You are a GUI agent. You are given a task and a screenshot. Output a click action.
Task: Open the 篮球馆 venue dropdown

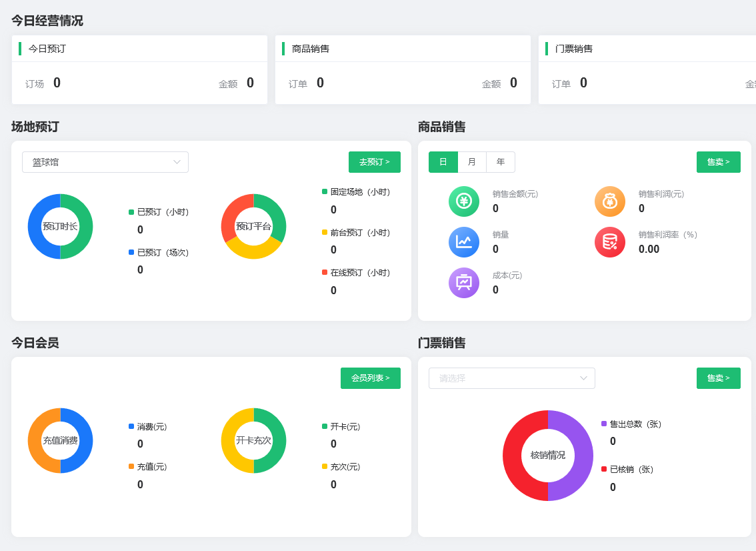pos(105,161)
